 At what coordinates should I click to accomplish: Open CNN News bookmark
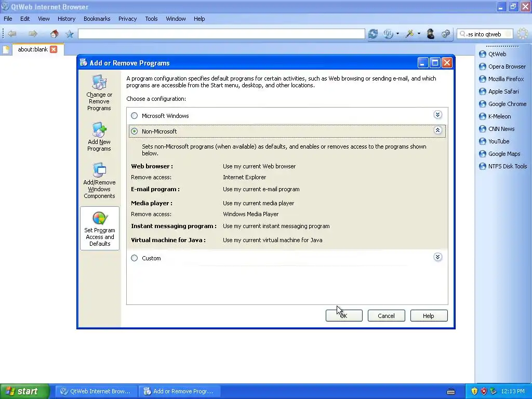(497, 129)
